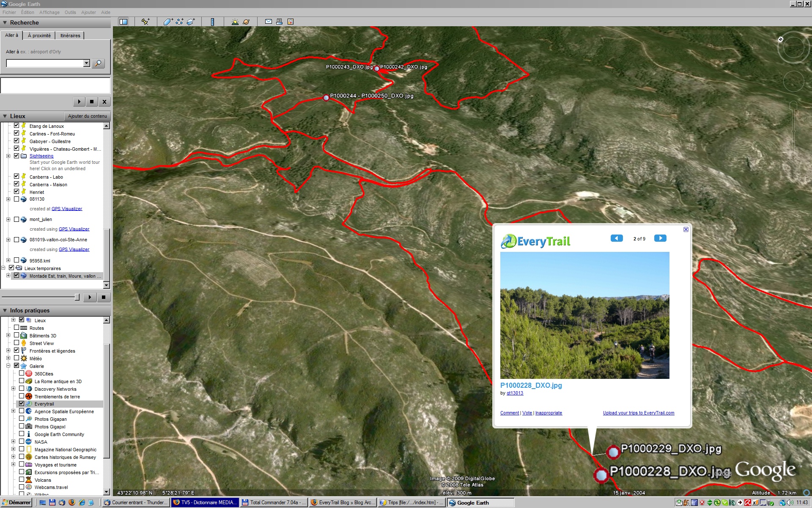Expand the 081130 tree node
Screen dimensions: 812x508
pyautogui.click(x=8, y=199)
